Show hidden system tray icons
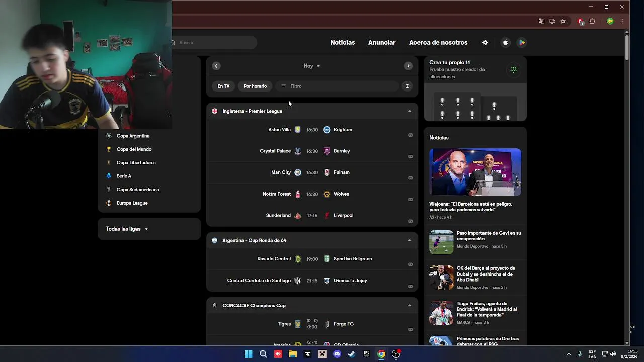The height and width of the screenshot is (362, 644). [569, 354]
